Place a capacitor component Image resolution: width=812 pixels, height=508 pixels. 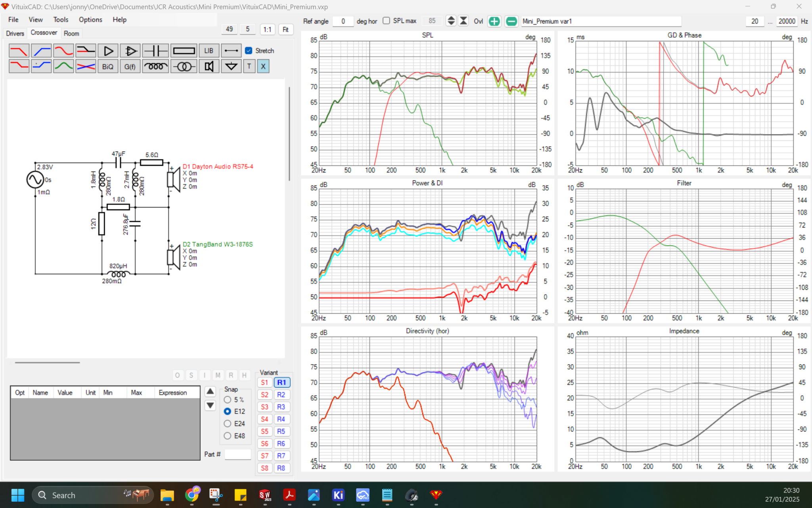click(155, 51)
